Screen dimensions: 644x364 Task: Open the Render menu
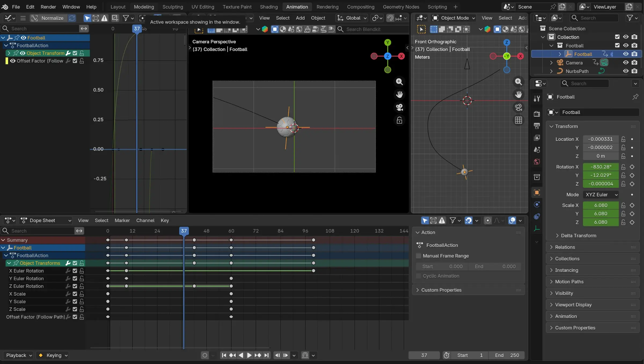tap(48, 7)
